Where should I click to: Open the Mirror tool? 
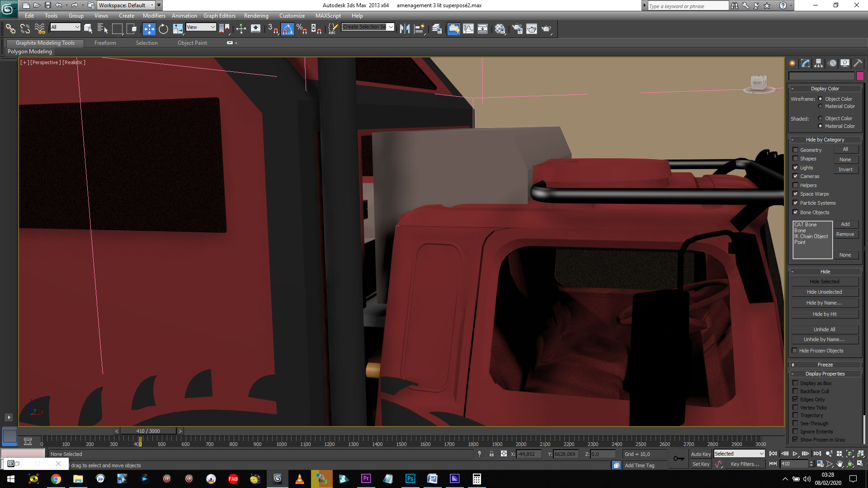(405, 29)
